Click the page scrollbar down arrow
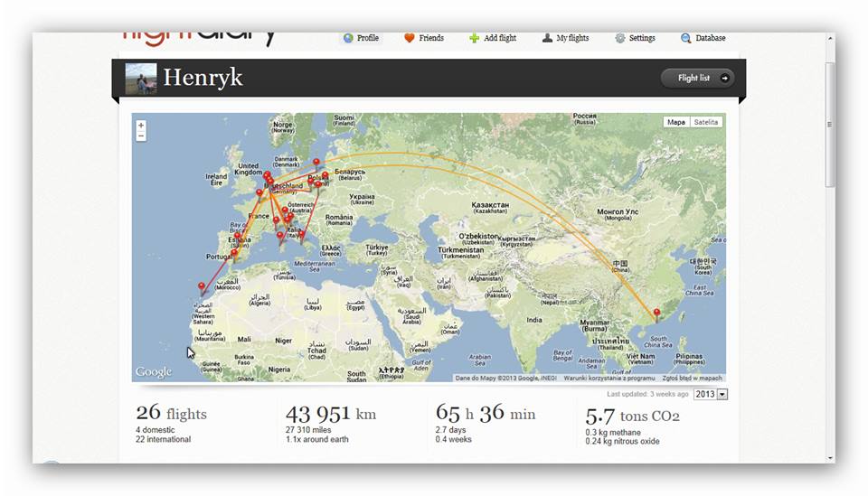 (830, 458)
